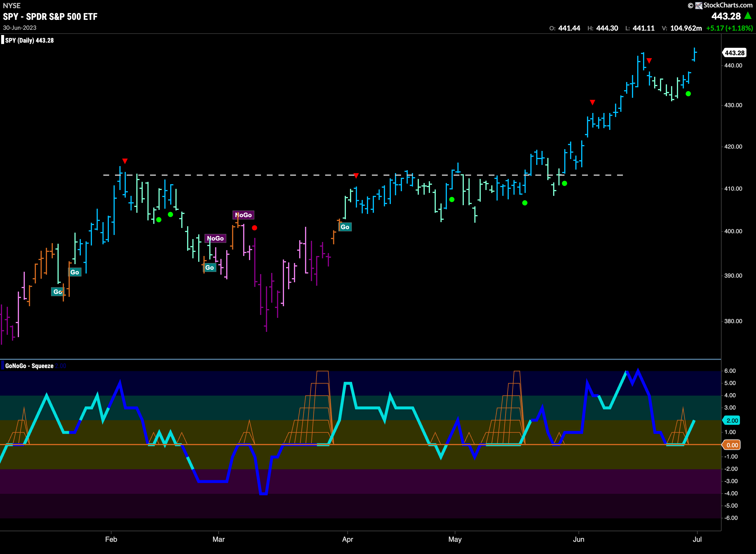Click the Jul label on the time axis
The width and height of the screenshot is (756, 554).
697,539
